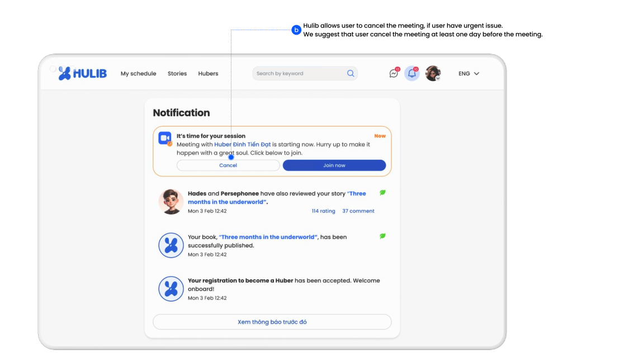Cancel the meeting session
644x364 pixels.
pyautogui.click(x=228, y=165)
